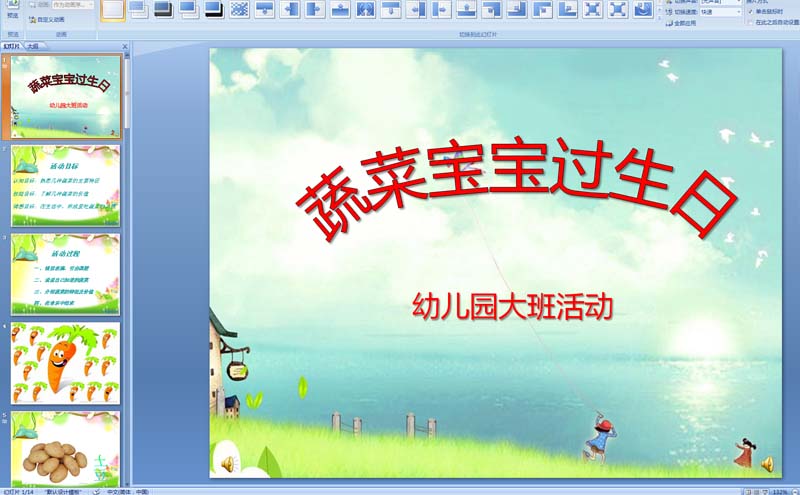The height and width of the screenshot is (495, 800).
Task: Click the Preview (预览) animation icon
Action: pos(12,8)
